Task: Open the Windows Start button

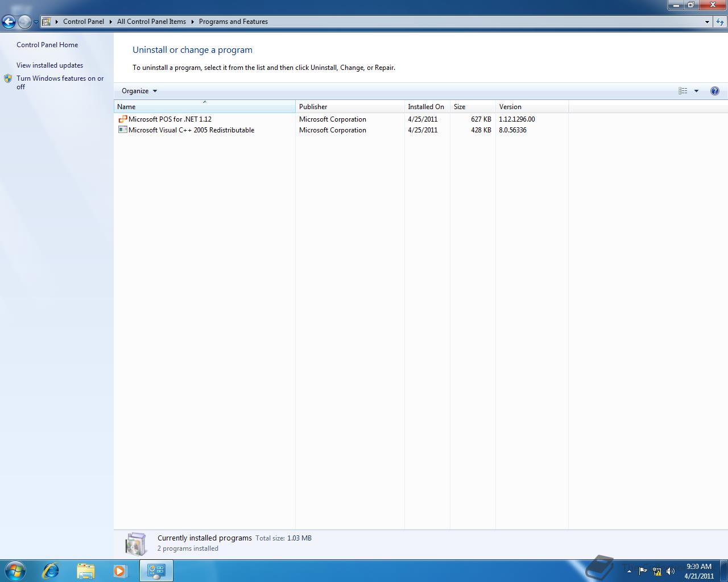Action: (15, 571)
